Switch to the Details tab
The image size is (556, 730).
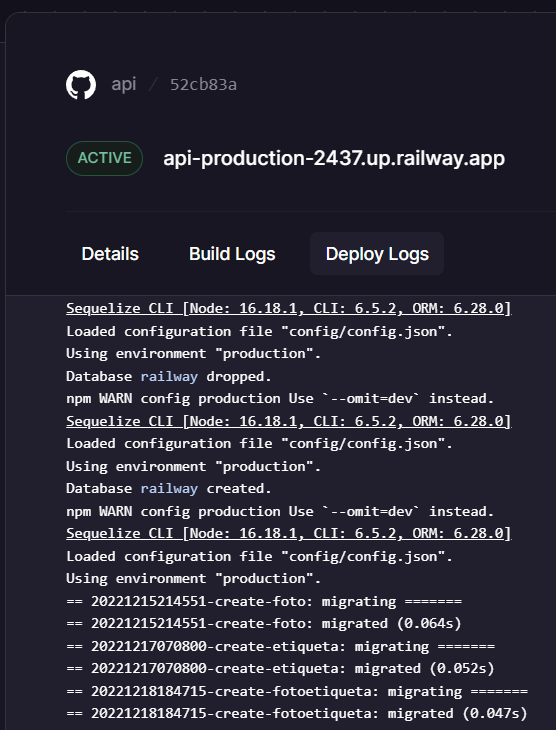(110, 254)
